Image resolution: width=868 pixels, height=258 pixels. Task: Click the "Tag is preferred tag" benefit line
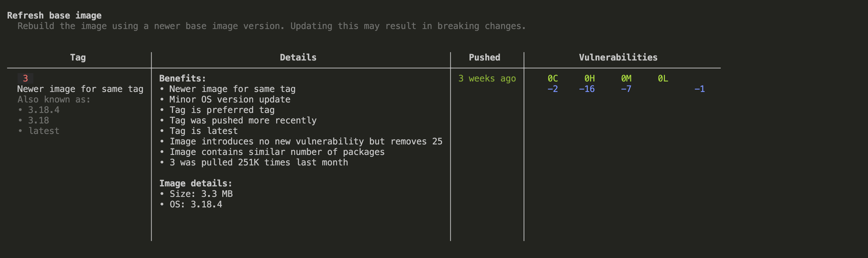click(222, 110)
